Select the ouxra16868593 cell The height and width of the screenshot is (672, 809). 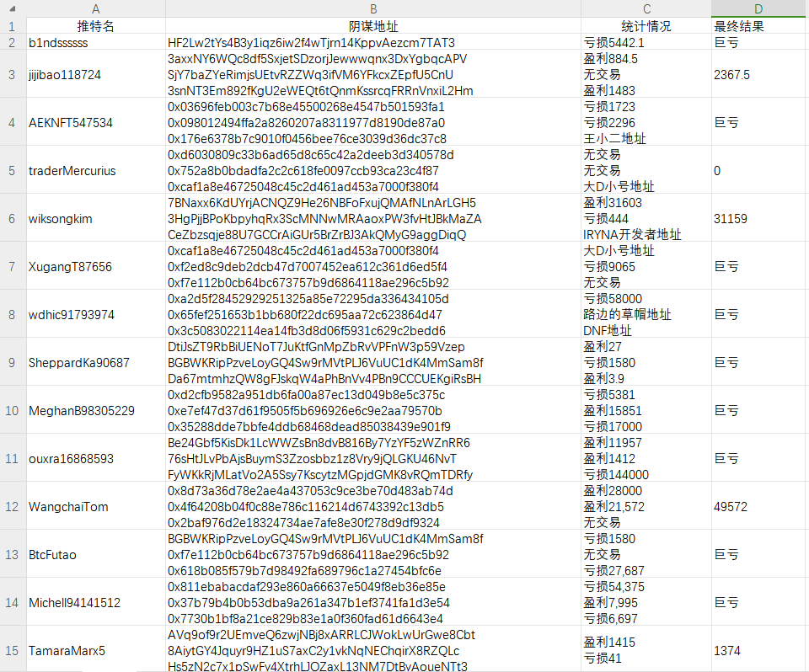95,458
